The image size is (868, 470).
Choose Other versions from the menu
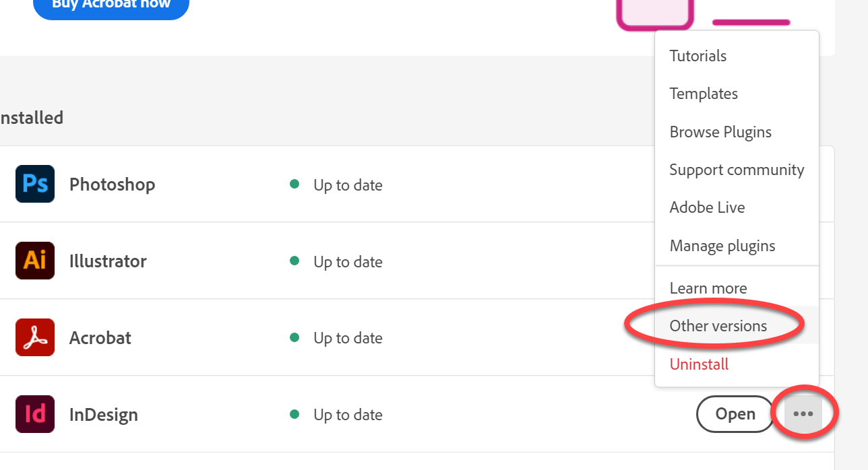pyautogui.click(x=718, y=326)
